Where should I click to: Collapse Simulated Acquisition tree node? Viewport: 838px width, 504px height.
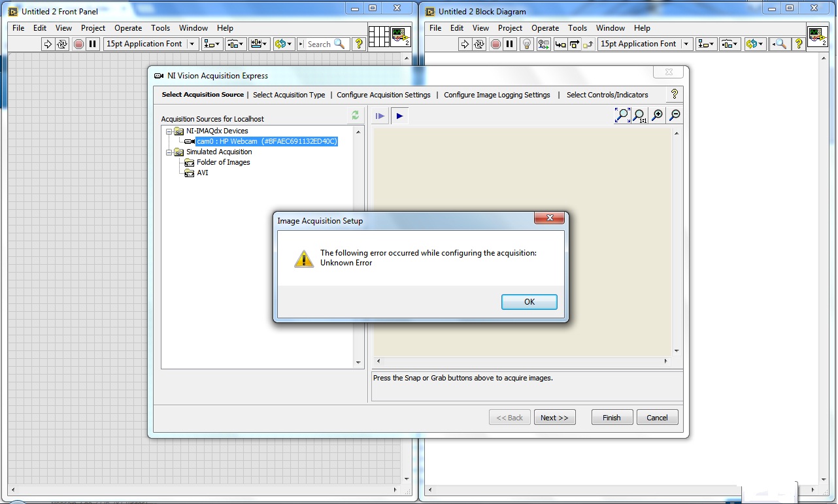pos(169,152)
